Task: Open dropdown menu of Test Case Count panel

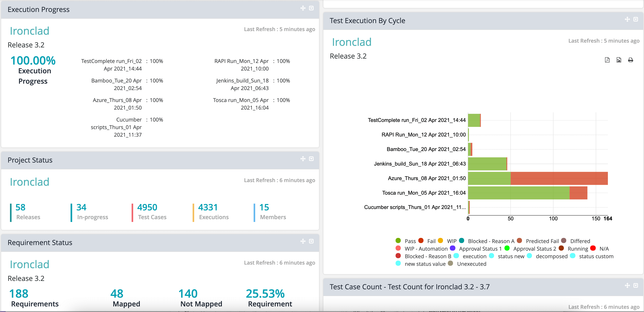Action: coord(635,285)
